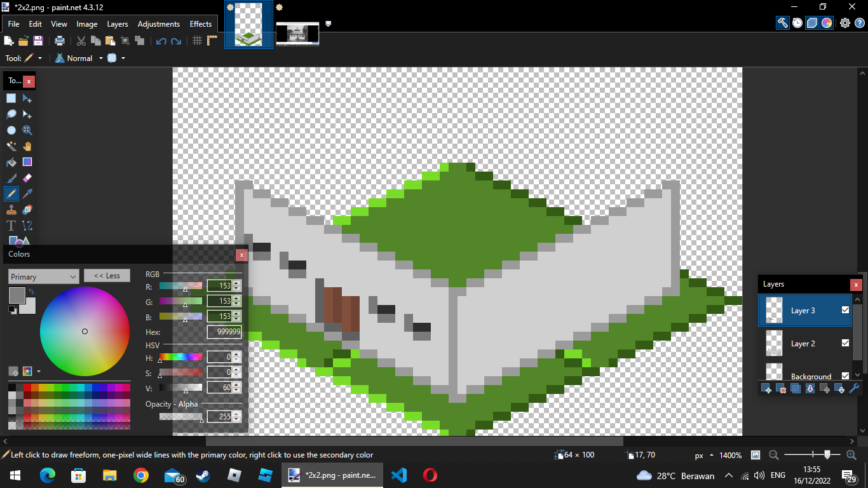
Task: Toggle Layers window button at top right
Action: 812,23
